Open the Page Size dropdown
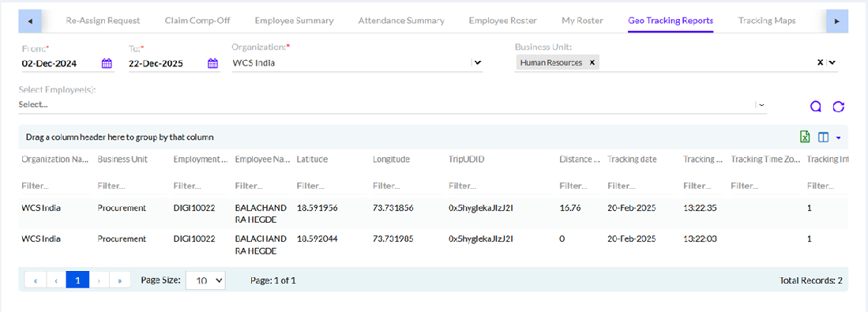The image size is (868, 316). pyautogui.click(x=205, y=280)
